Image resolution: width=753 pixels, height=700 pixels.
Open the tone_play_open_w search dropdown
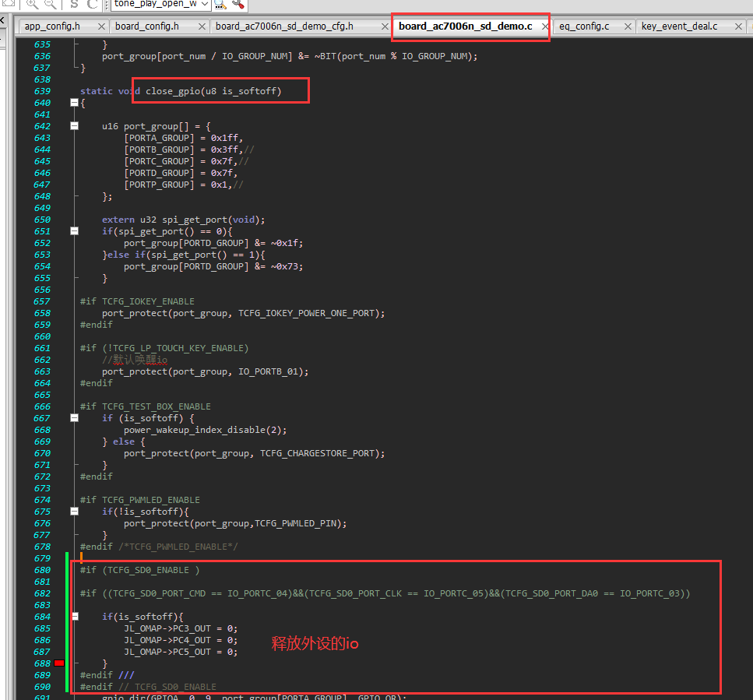205,5
